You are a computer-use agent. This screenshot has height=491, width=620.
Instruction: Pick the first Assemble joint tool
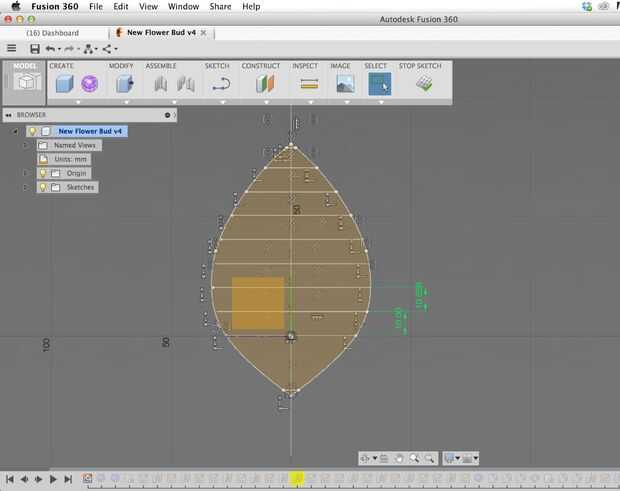(x=161, y=84)
